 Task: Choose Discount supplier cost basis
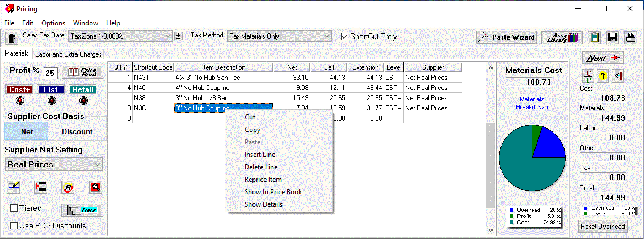tap(77, 131)
